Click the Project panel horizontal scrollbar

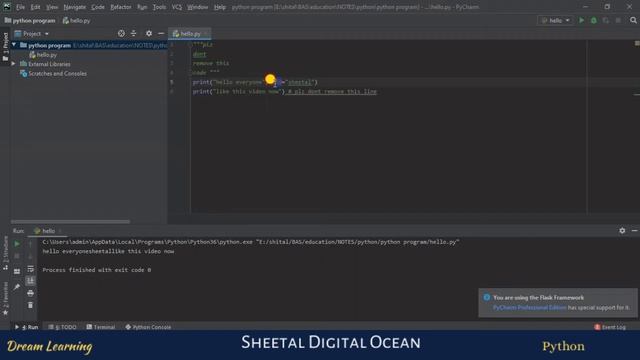point(70,222)
